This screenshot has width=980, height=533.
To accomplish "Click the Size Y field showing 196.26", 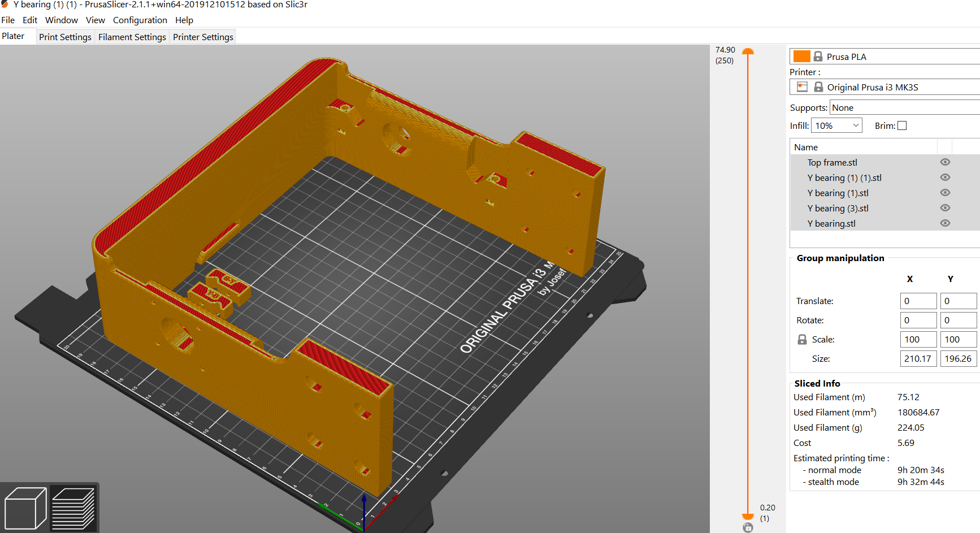I will [x=959, y=359].
